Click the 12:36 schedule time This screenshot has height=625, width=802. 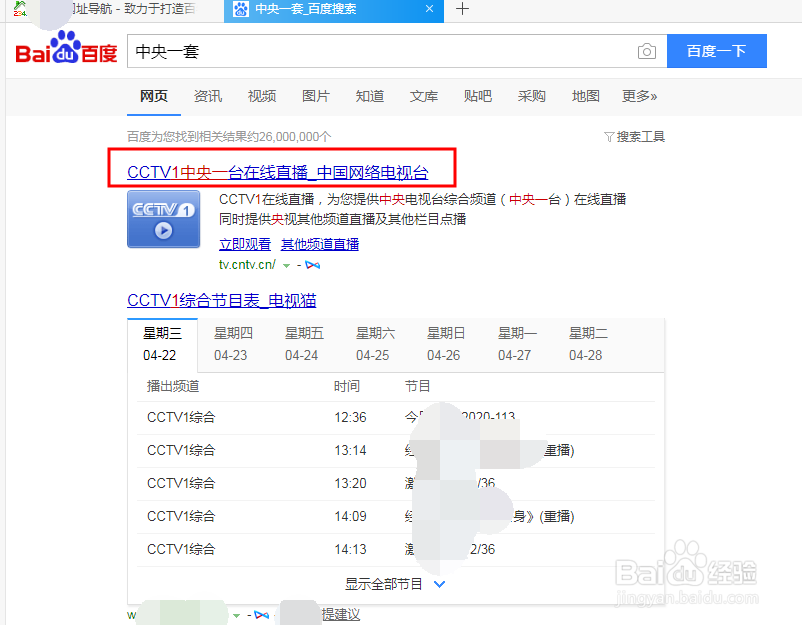click(x=350, y=417)
